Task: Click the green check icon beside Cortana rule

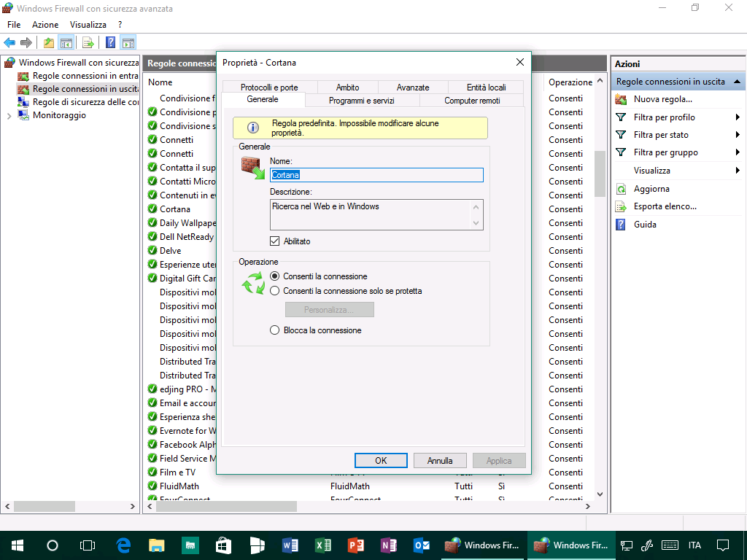Action: point(152,209)
